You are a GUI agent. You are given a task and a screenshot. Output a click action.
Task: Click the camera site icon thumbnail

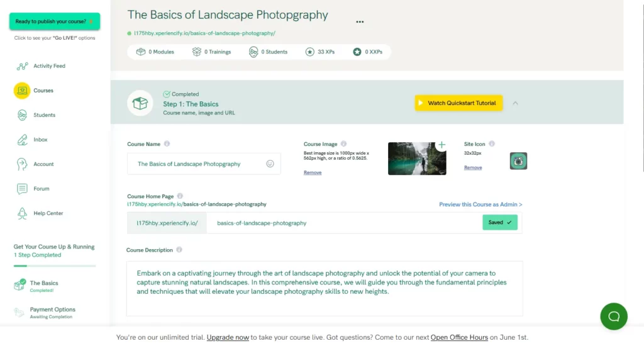pos(518,161)
